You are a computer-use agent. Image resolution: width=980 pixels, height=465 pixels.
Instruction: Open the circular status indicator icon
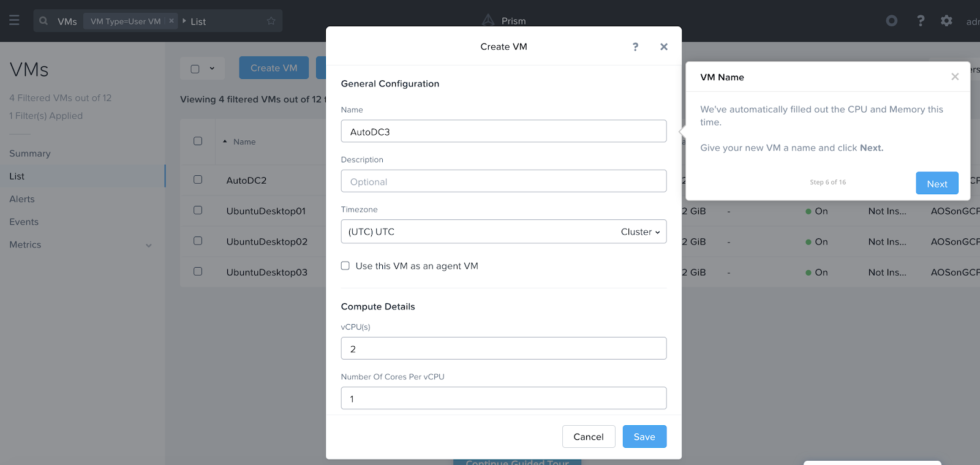[892, 21]
